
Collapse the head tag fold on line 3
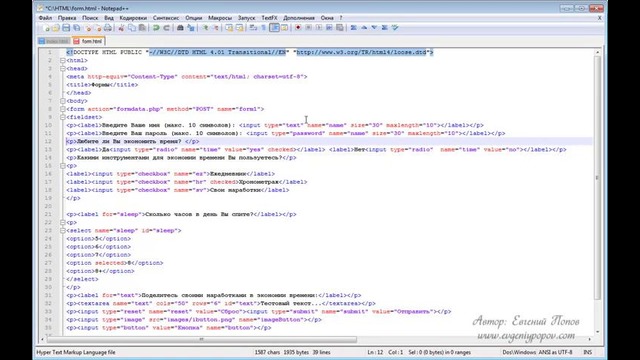[x=63, y=69]
